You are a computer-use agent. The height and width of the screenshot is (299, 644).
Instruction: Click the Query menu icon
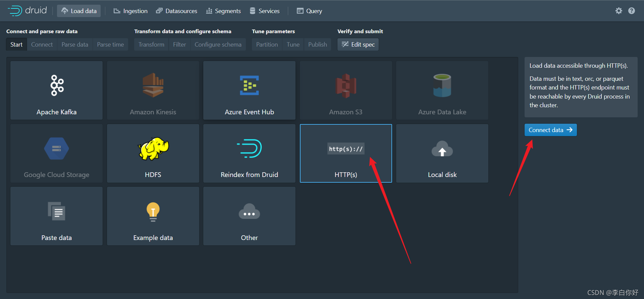[x=300, y=11]
